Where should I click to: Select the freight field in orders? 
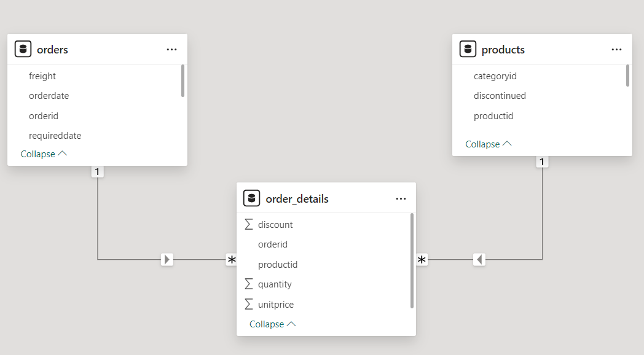point(42,76)
